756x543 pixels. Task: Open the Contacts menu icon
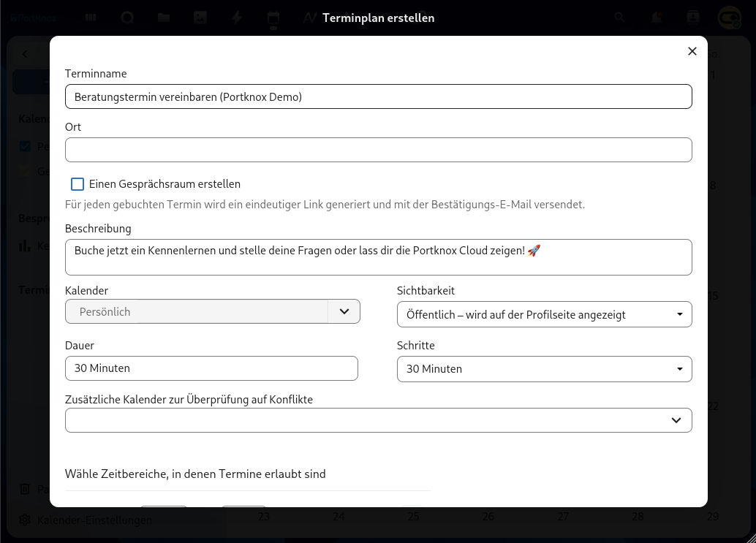coord(693,18)
